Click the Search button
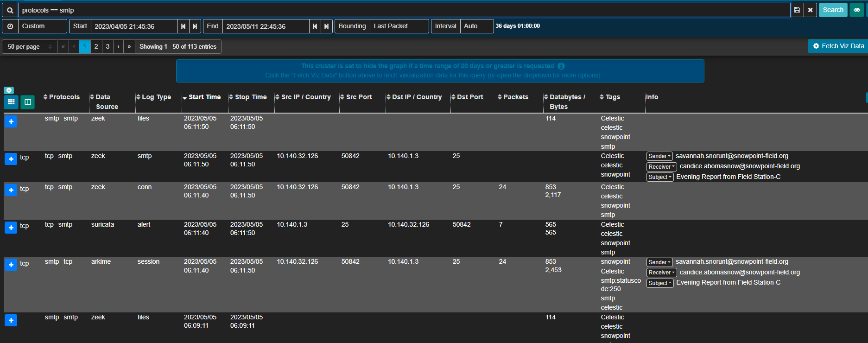 [833, 10]
